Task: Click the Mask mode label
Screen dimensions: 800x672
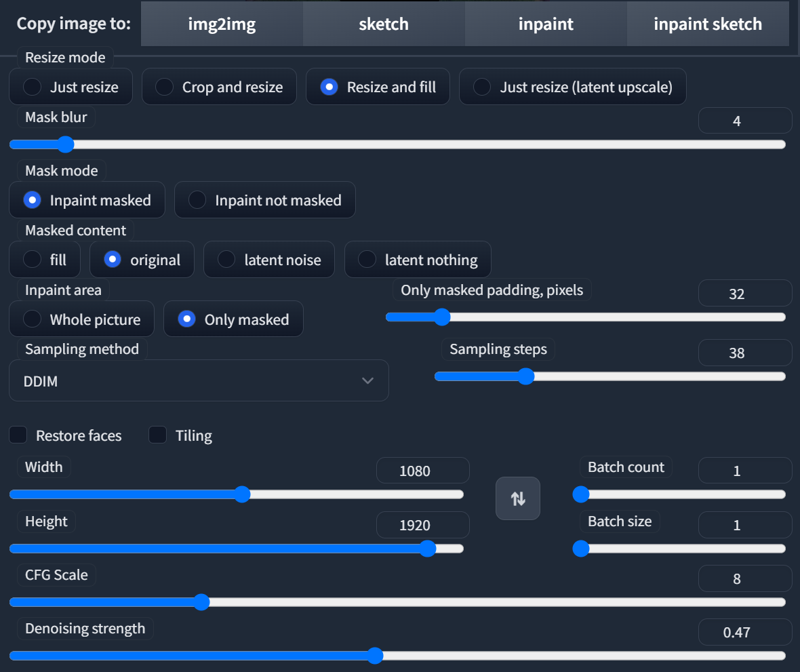Action: 62,170
